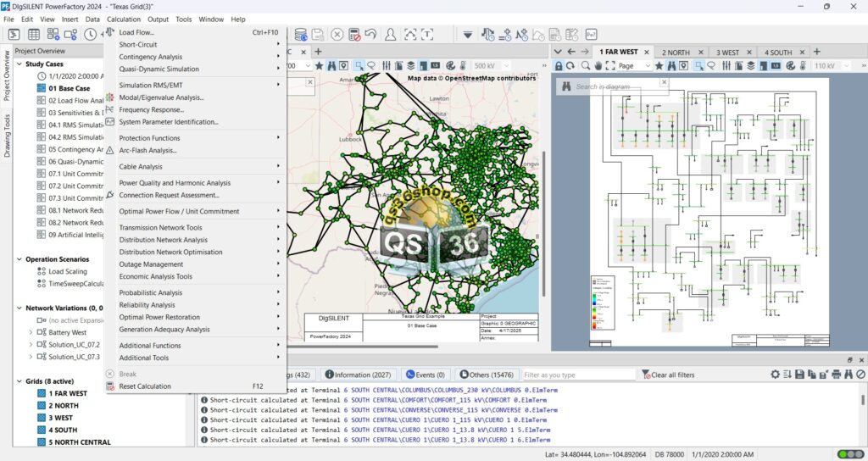Viewport: 868px width, 461px height.
Task: Click the date/time clock icon in toolbar
Action: click(91, 35)
